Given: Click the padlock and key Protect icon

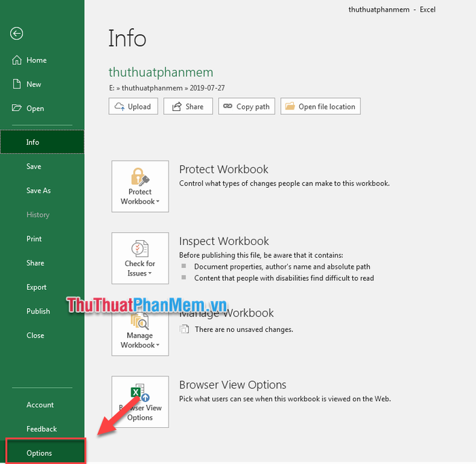Looking at the screenshot, I should 139,177.
